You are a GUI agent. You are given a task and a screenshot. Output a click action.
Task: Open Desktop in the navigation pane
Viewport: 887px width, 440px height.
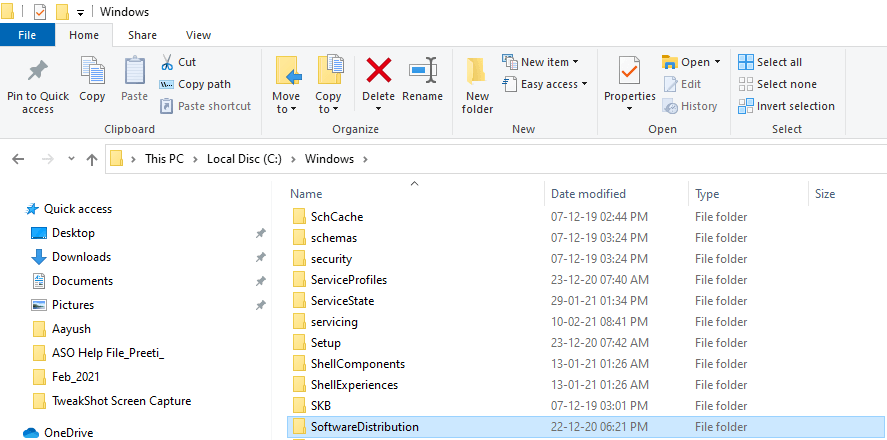pos(63,233)
